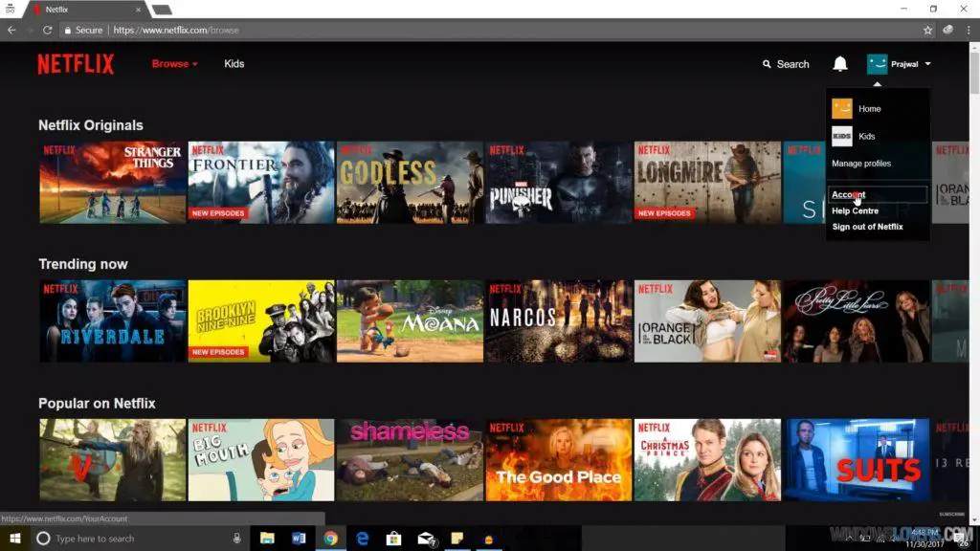
Task: Bookmark this page with the star
Action: [927, 30]
